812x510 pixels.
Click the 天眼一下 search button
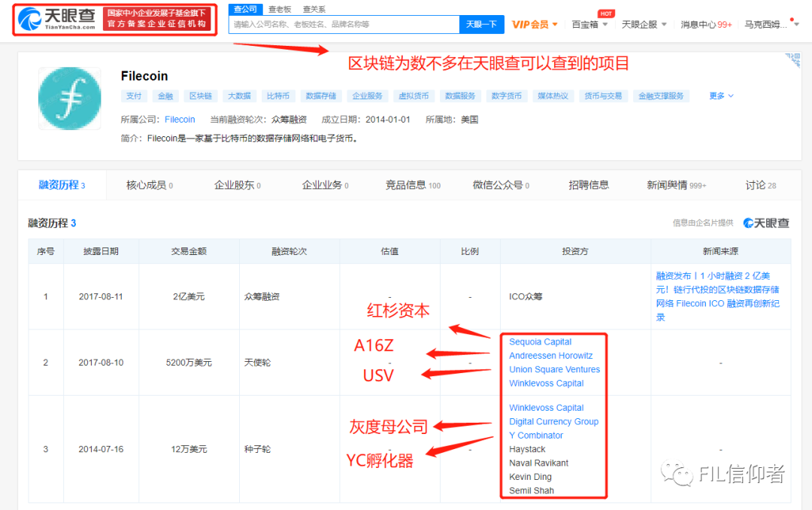482,24
